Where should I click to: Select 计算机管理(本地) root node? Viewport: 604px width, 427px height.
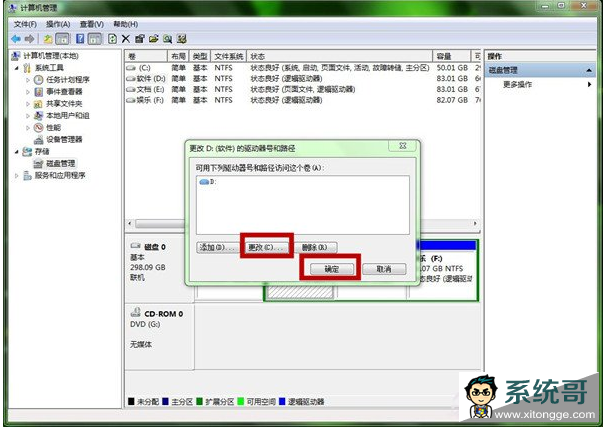(51, 56)
